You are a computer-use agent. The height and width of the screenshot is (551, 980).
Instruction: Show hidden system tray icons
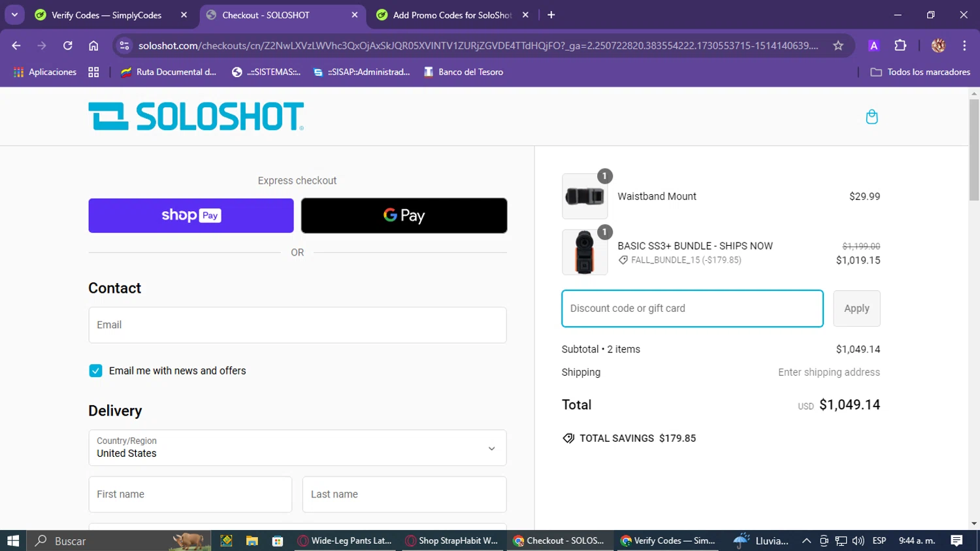point(806,541)
